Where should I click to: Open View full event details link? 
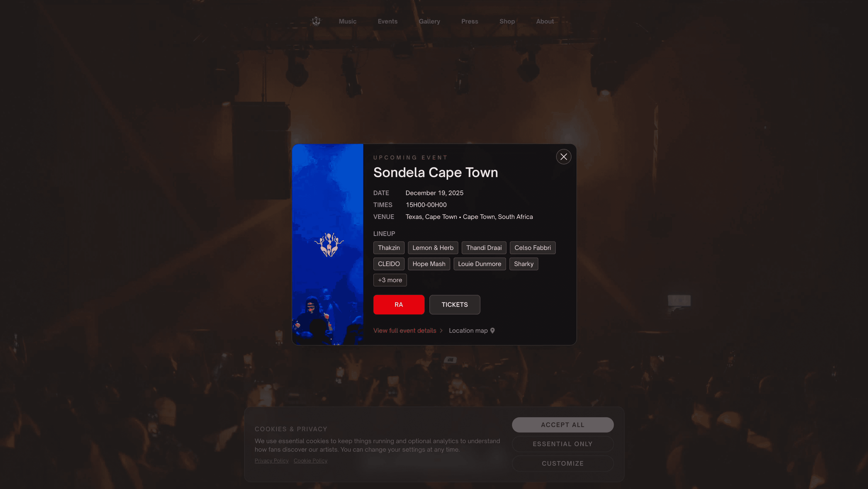pyautogui.click(x=404, y=331)
